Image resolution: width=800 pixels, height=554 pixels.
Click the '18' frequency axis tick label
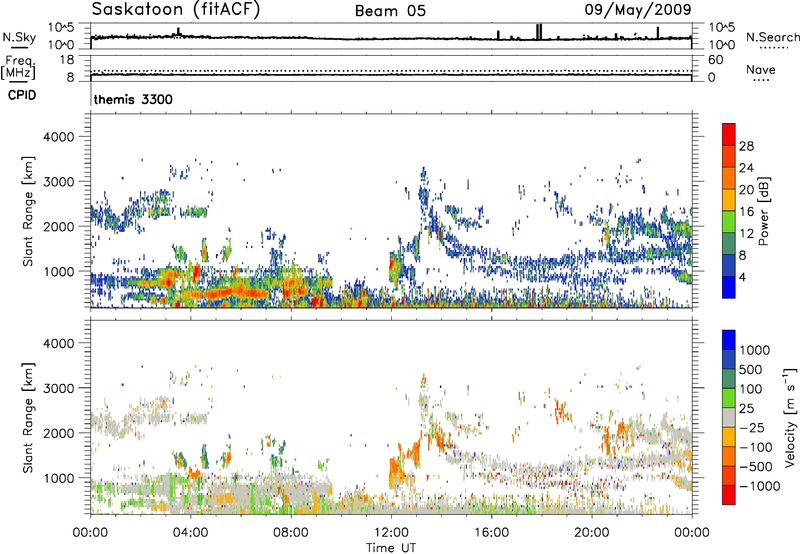point(67,59)
